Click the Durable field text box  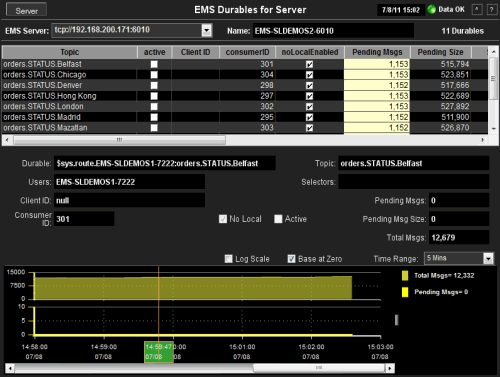pos(165,163)
